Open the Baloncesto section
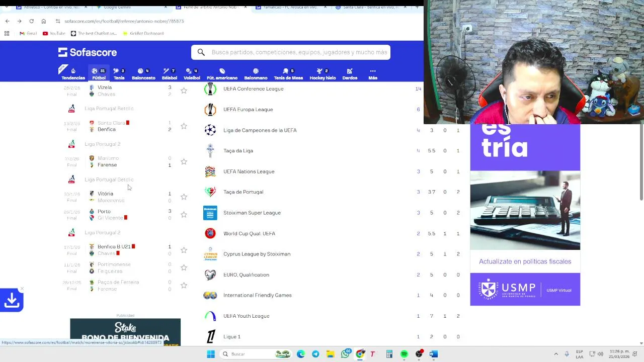This screenshot has height=362, width=644. (x=143, y=74)
